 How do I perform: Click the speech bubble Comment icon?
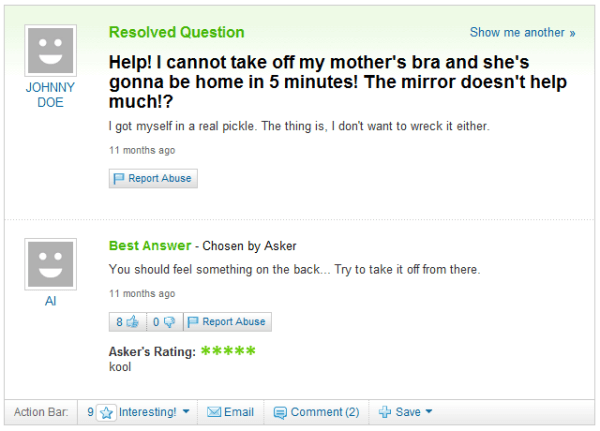tap(280, 413)
